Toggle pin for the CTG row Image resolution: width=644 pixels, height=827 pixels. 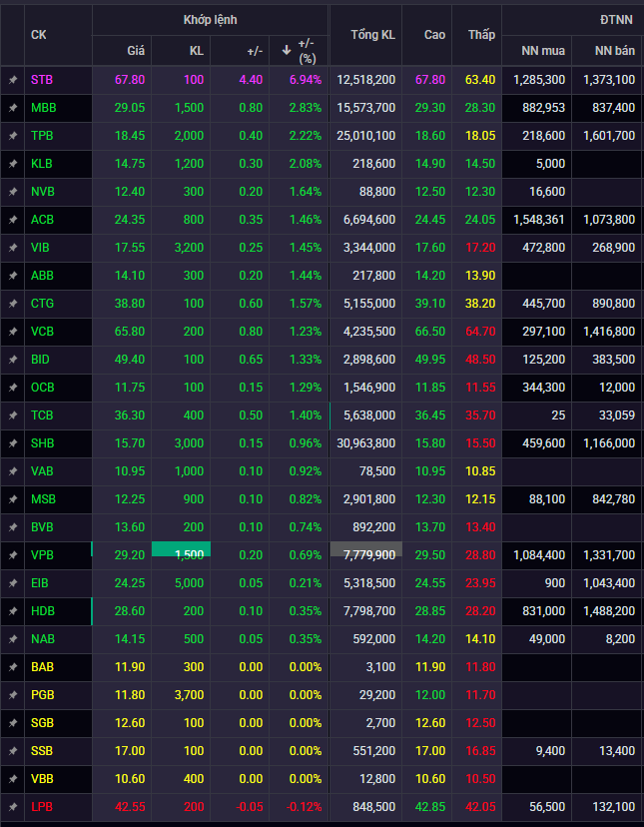tap(13, 303)
